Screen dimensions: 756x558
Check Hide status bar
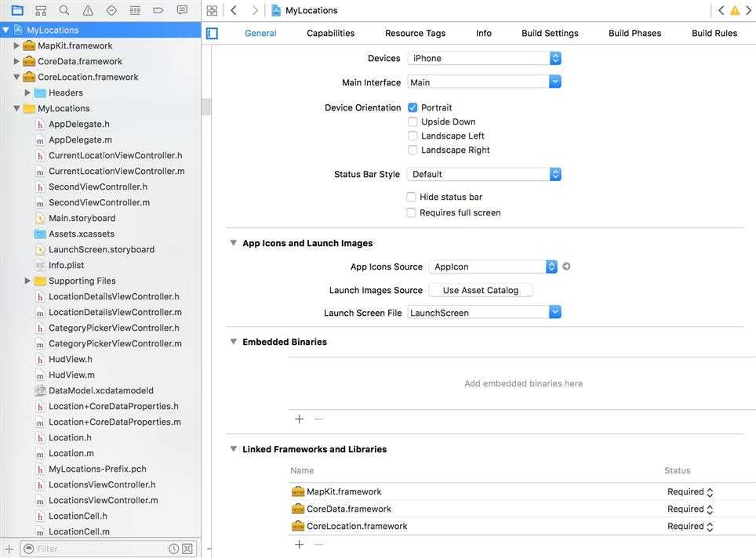(411, 197)
